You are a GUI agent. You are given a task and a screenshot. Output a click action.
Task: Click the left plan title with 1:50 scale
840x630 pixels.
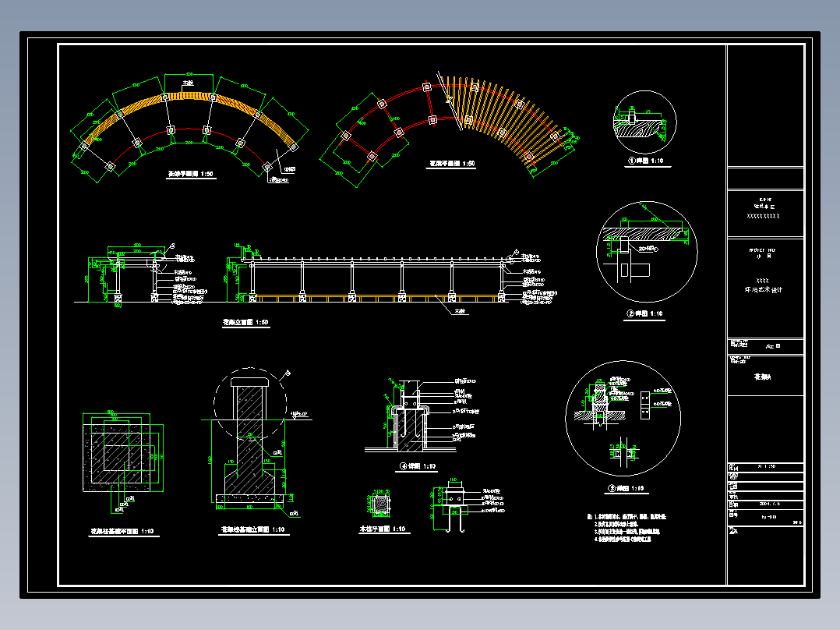(191, 174)
